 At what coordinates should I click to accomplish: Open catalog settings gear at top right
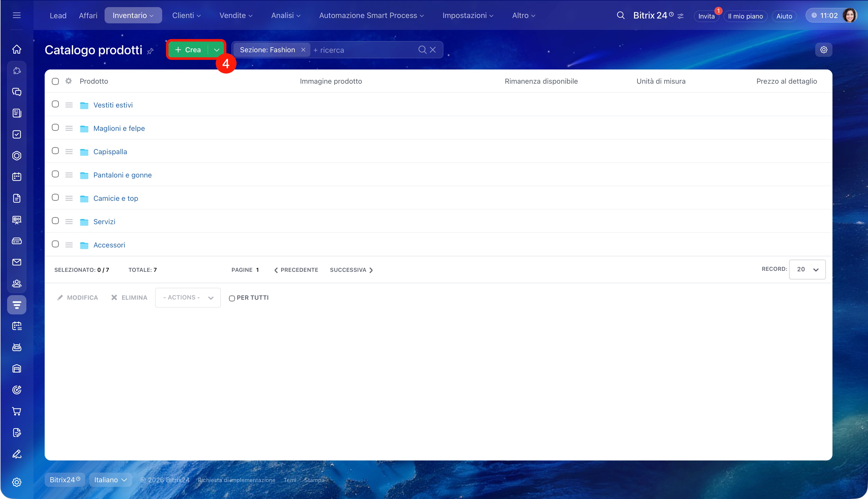[x=823, y=50]
